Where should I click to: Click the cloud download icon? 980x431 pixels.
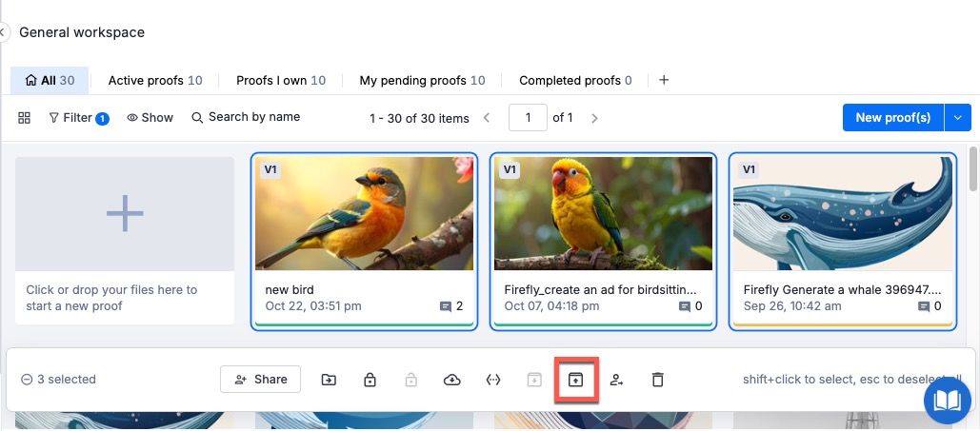click(452, 380)
